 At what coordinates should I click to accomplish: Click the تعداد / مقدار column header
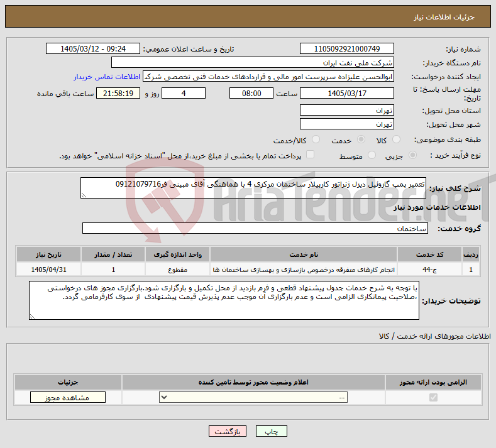[113, 254]
